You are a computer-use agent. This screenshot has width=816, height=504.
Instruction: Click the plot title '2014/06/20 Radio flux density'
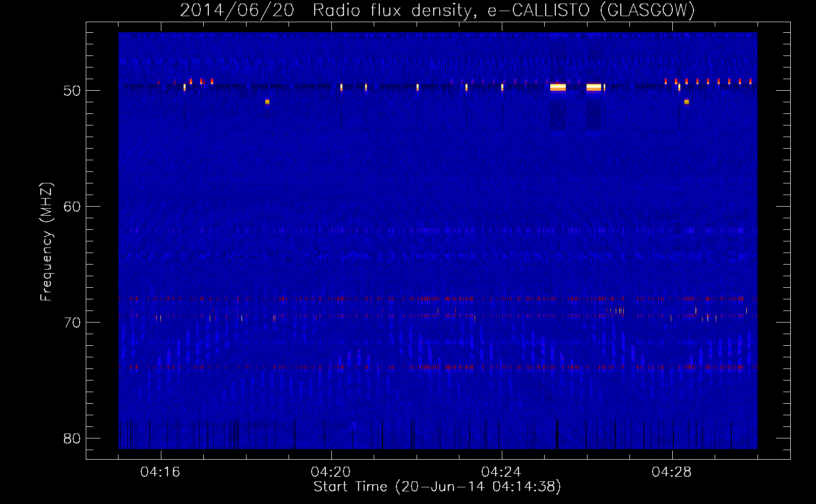pos(437,10)
